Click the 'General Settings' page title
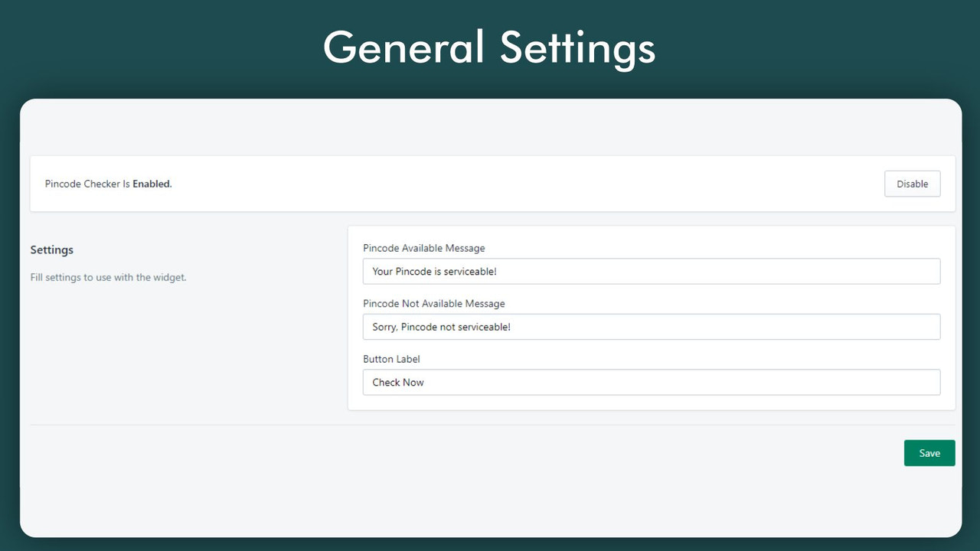This screenshot has width=980, height=551. (489, 47)
